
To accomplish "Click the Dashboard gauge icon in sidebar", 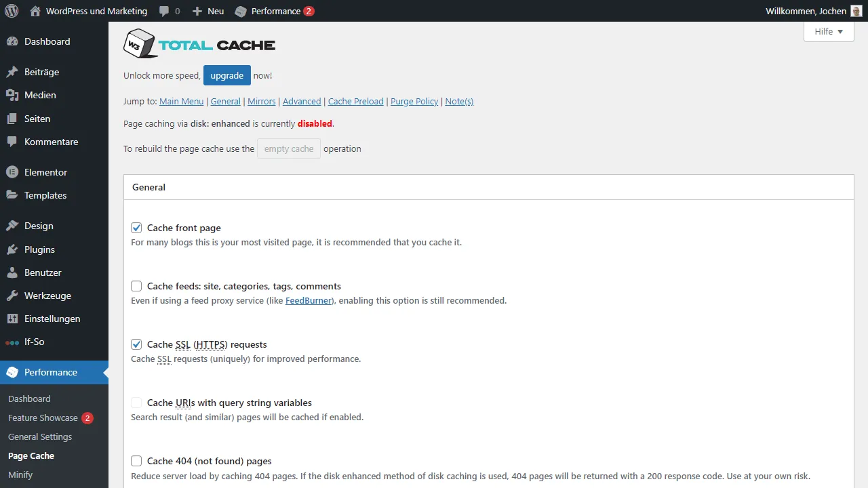I will [x=12, y=41].
